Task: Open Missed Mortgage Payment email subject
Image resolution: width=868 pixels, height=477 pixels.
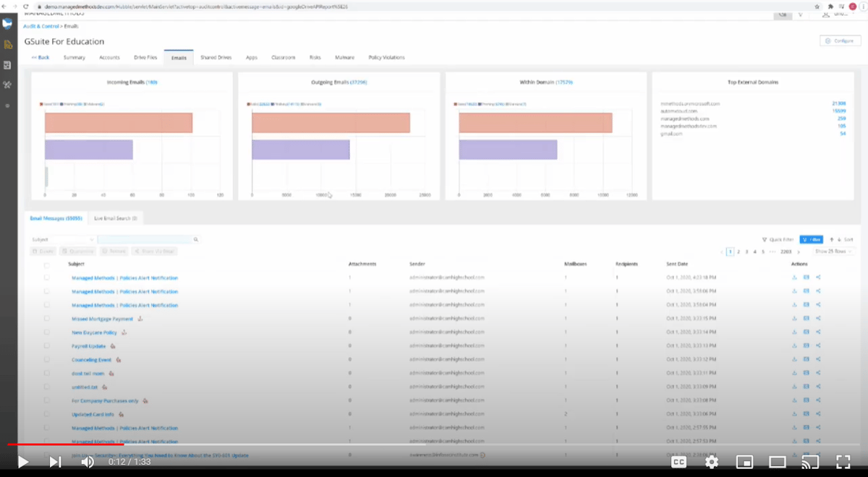Action: 103,319
